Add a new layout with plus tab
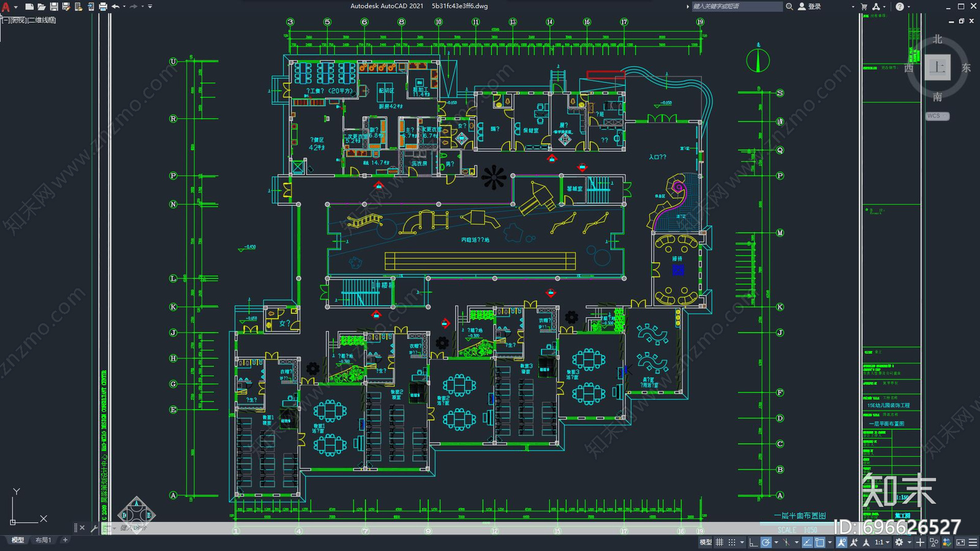 click(x=65, y=540)
